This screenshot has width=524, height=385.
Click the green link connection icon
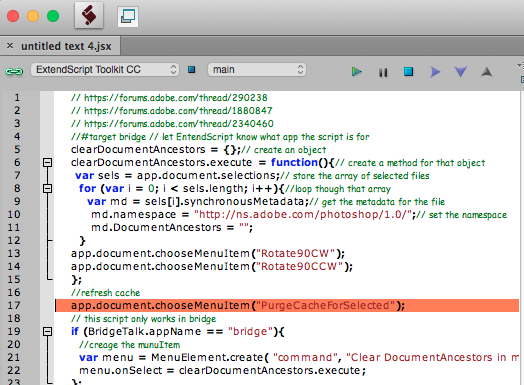(14, 72)
